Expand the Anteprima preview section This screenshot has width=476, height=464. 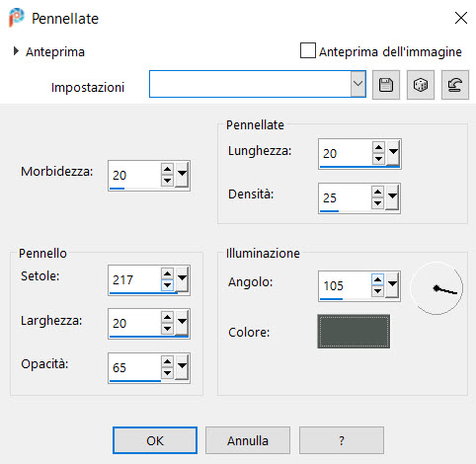point(16,51)
